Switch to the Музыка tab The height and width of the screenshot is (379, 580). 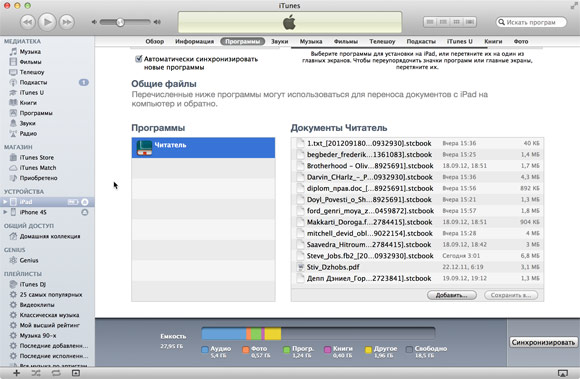point(311,41)
